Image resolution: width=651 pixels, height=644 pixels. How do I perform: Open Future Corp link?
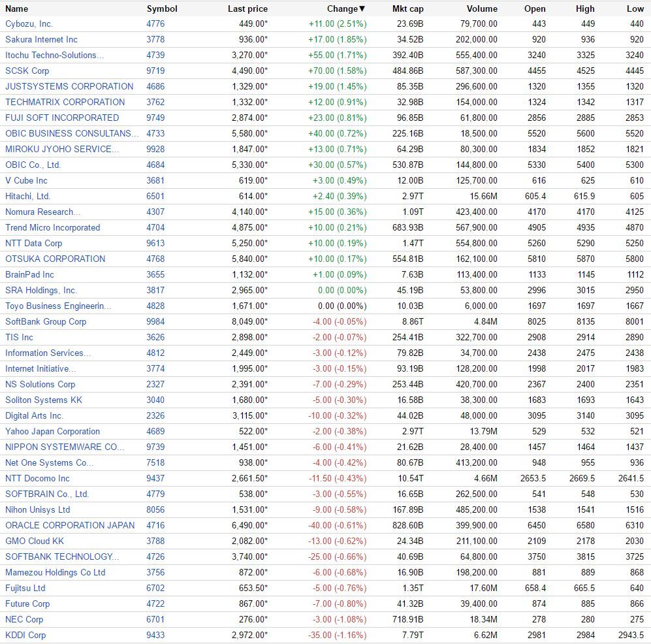[27, 604]
